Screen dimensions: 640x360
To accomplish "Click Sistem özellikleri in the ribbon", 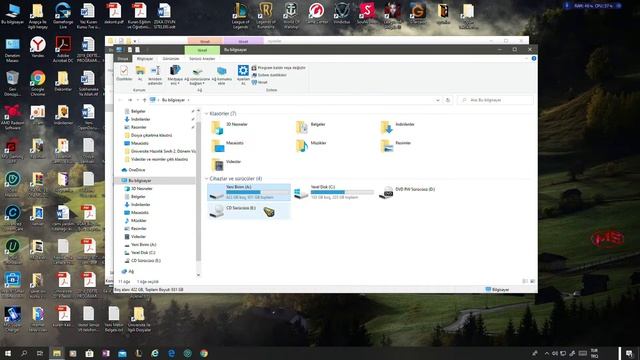I will [269, 75].
